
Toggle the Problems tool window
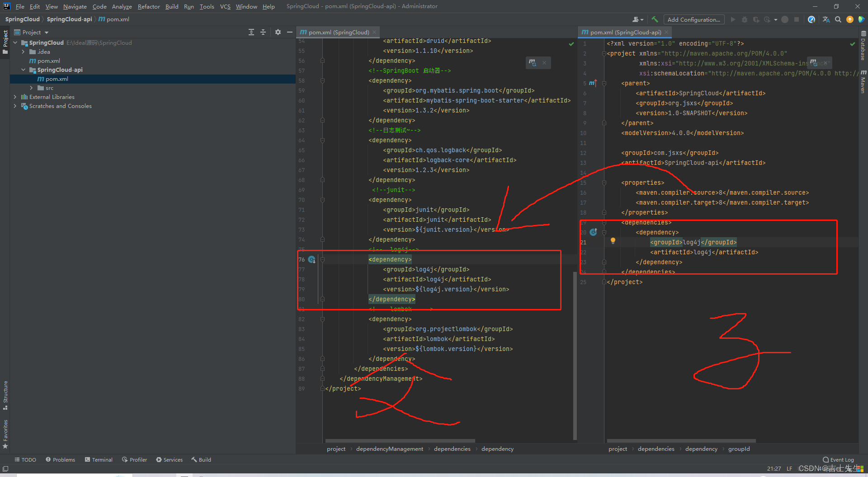[60, 459]
